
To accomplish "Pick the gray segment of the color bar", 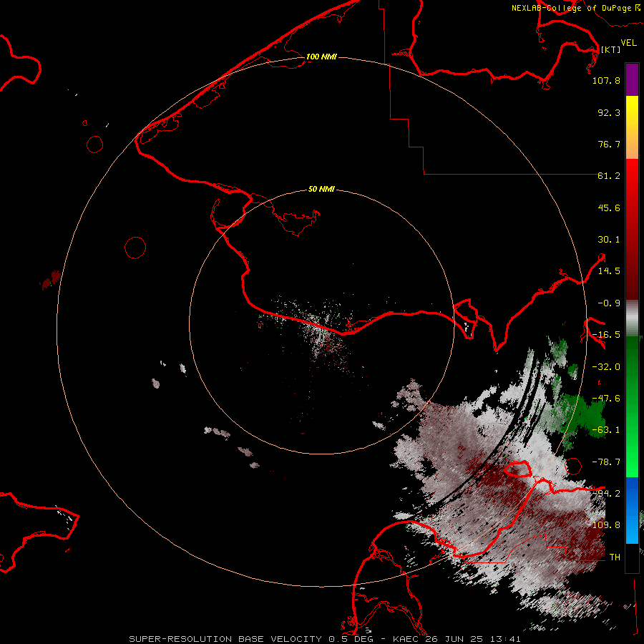I will pyautogui.click(x=632, y=318).
